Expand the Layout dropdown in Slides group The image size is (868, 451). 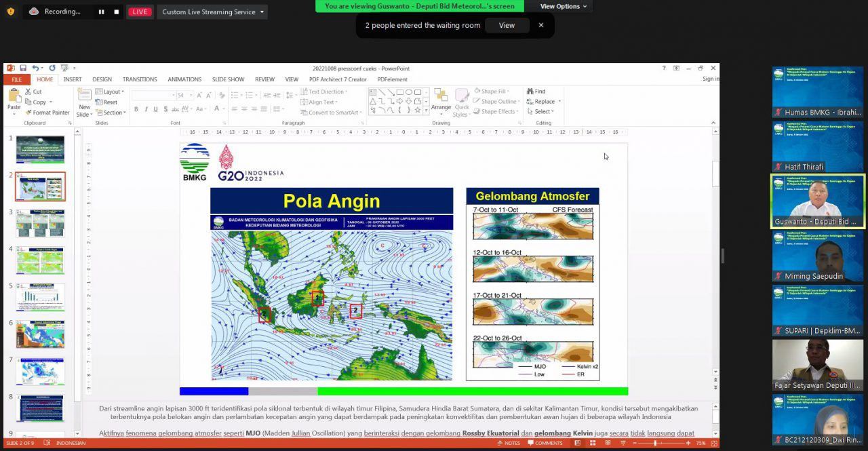click(113, 92)
